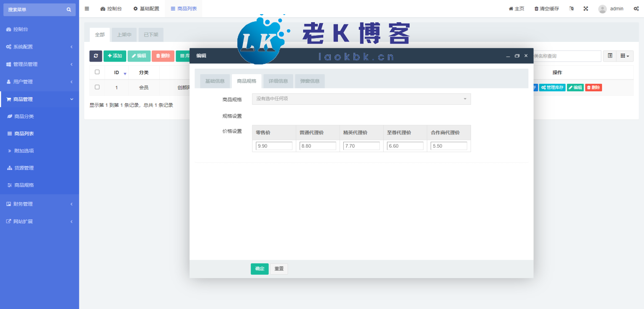Image resolution: width=644 pixels, height=309 pixels.
Task: Click 清空缓存 trash icon in top bar
Action: click(x=536, y=9)
